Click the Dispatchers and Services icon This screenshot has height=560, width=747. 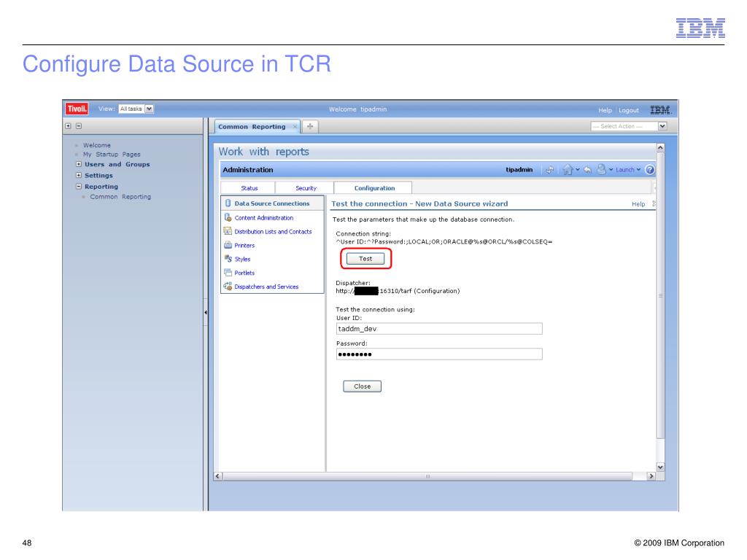(x=228, y=286)
